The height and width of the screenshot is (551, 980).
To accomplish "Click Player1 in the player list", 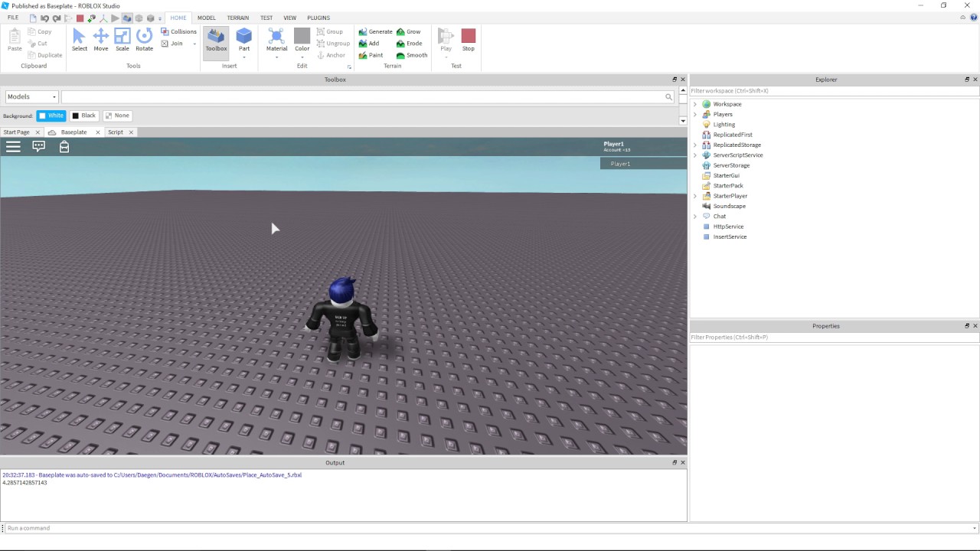I will click(x=643, y=164).
